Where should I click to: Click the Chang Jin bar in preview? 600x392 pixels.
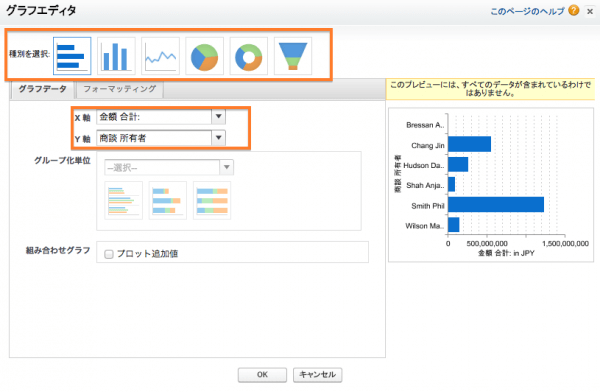click(470, 144)
